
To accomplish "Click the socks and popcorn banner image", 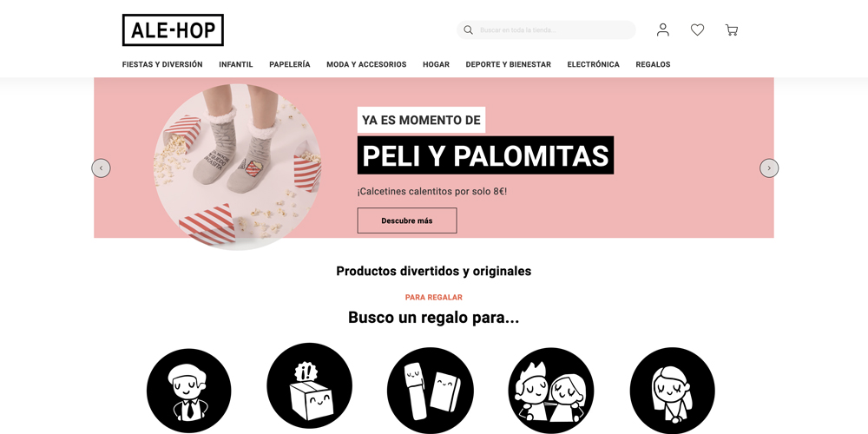I will [x=237, y=167].
